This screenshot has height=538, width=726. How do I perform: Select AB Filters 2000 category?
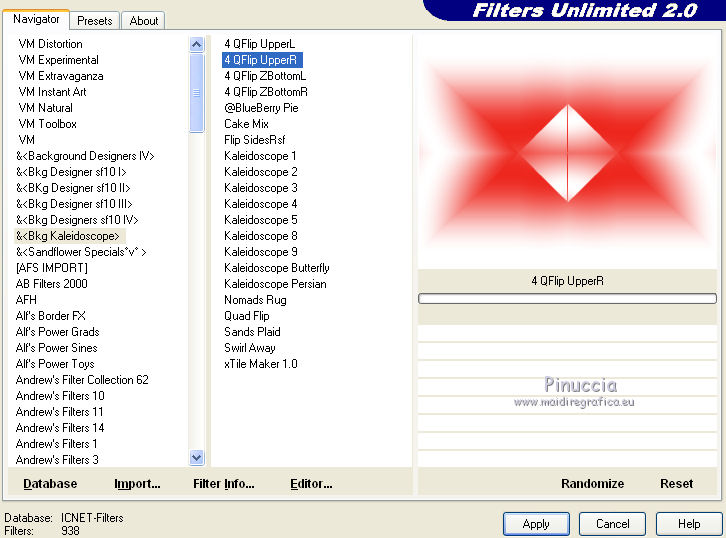[51, 284]
